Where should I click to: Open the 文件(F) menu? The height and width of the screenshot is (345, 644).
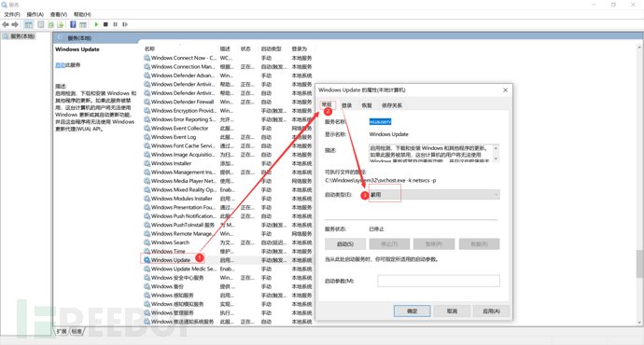[x=12, y=14]
